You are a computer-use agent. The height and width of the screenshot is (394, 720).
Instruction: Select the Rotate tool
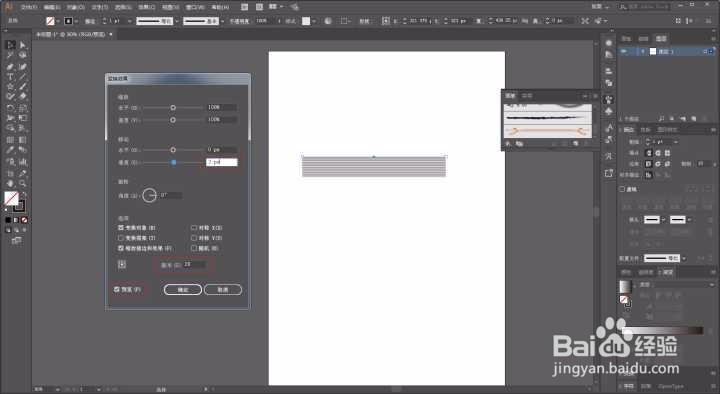[10, 108]
